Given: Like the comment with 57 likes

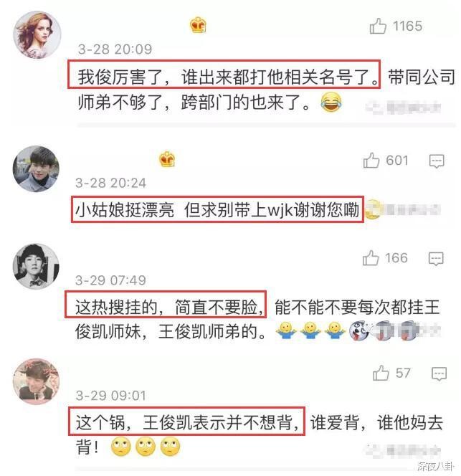Looking at the screenshot, I should pyautogui.click(x=381, y=373).
